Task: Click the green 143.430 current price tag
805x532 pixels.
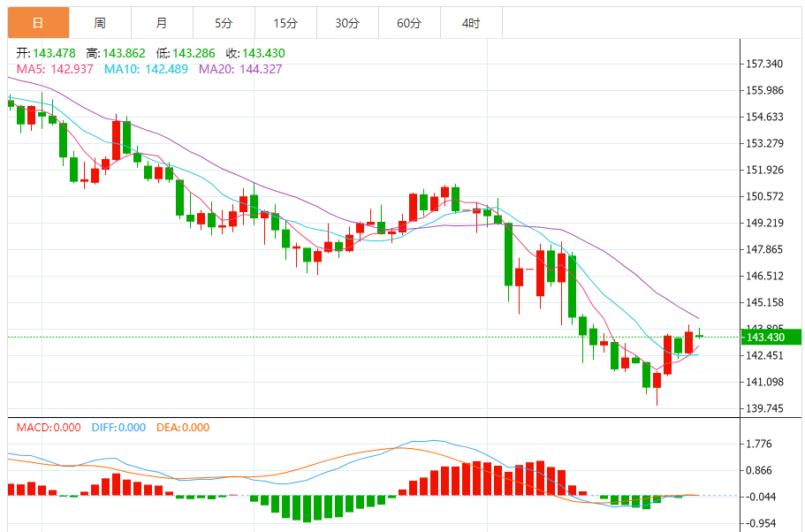Action: [771, 337]
